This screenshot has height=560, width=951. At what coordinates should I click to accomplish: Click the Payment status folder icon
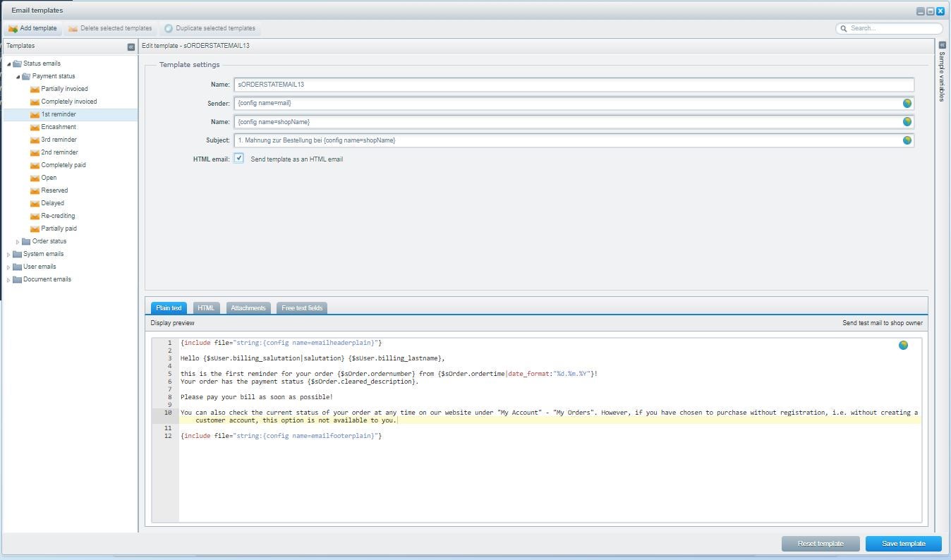click(26, 76)
